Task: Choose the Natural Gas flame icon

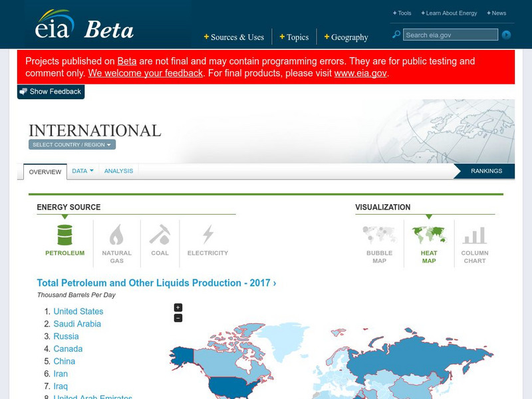Action: [x=116, y=235]
